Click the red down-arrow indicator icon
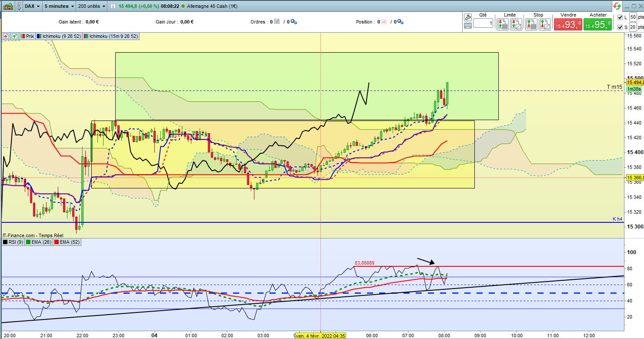The height and width of the screenshot is (339, 644). click(x=6, y=36)
